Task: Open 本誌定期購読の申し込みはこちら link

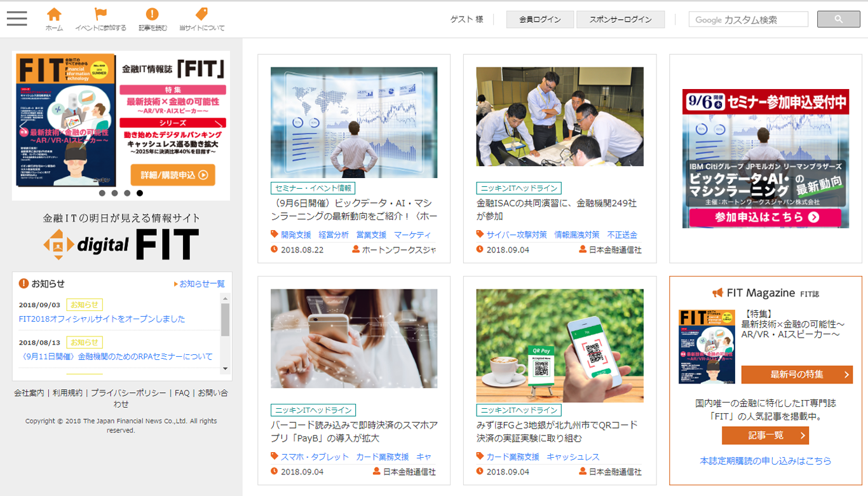Action: point(766,461)
